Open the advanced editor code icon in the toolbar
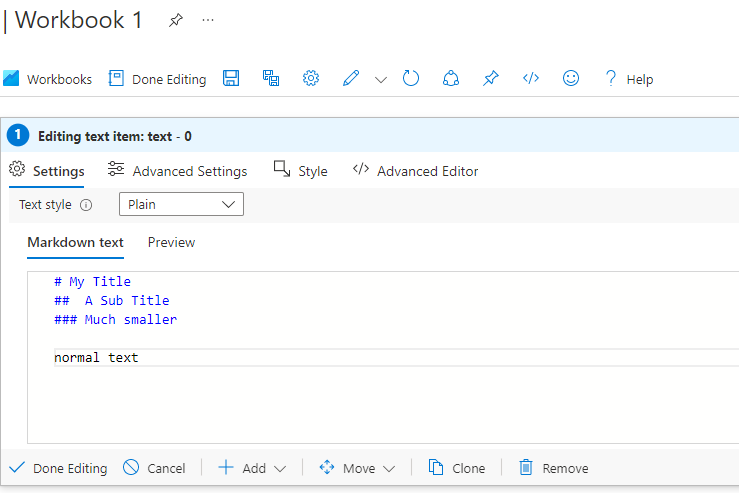Viewport: 739px width, 493px height. coord(531,78)
